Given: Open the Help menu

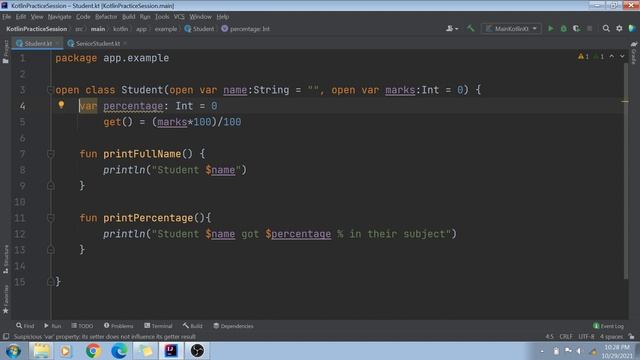Looking at the screenshot, I should coord(222,17).
